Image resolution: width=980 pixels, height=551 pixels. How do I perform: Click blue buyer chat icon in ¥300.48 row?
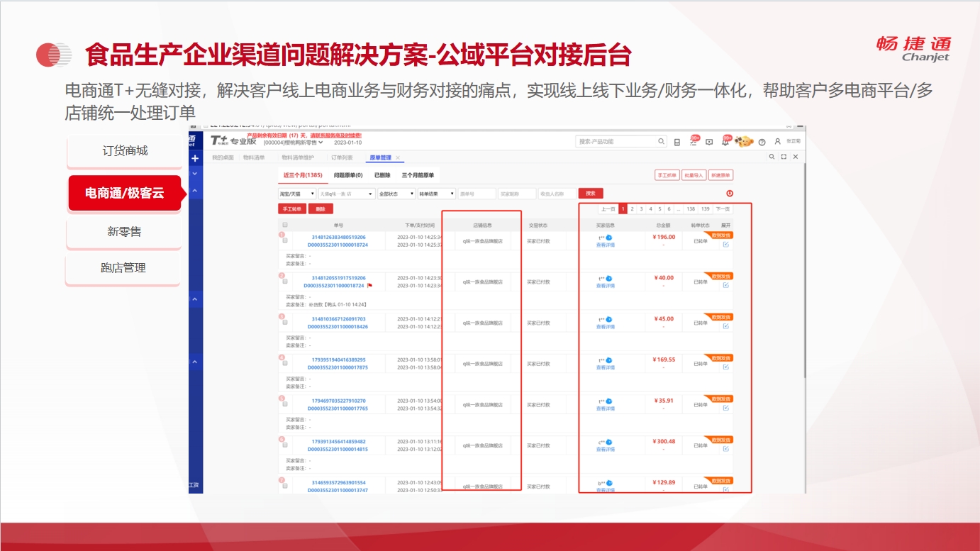(x=609, y=442)
